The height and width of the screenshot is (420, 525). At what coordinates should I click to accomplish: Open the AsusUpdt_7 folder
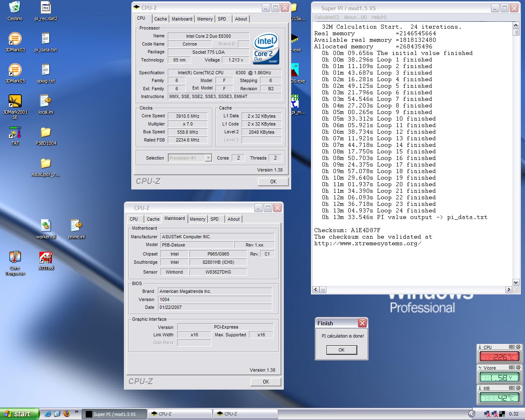pos(46,163)
